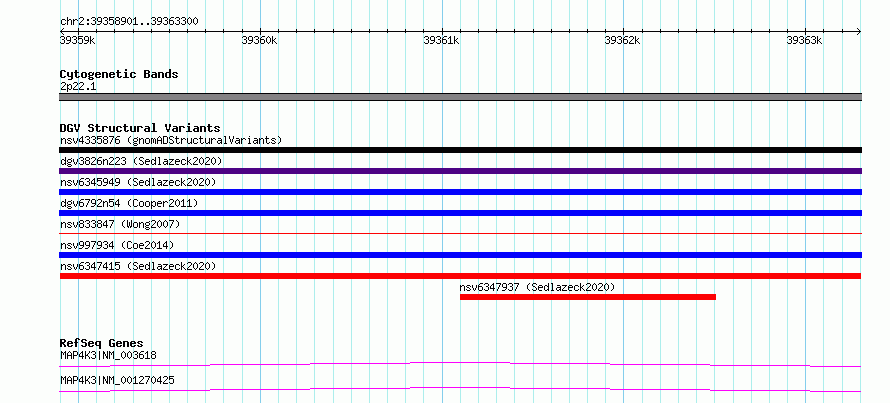Click the Cytogenetic Bands track title

pos(119,74)
